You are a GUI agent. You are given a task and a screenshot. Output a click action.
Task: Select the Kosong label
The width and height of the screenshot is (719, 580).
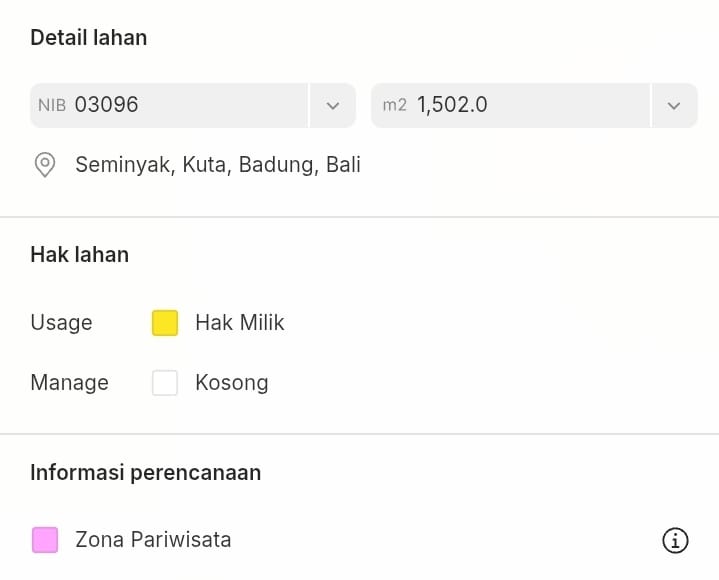coord(232,383)
